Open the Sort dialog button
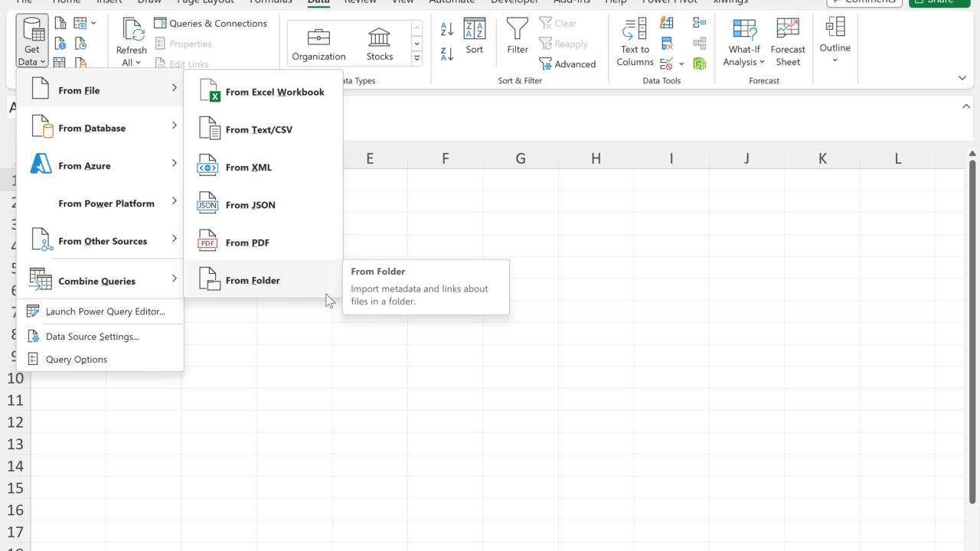 (475, 36)
